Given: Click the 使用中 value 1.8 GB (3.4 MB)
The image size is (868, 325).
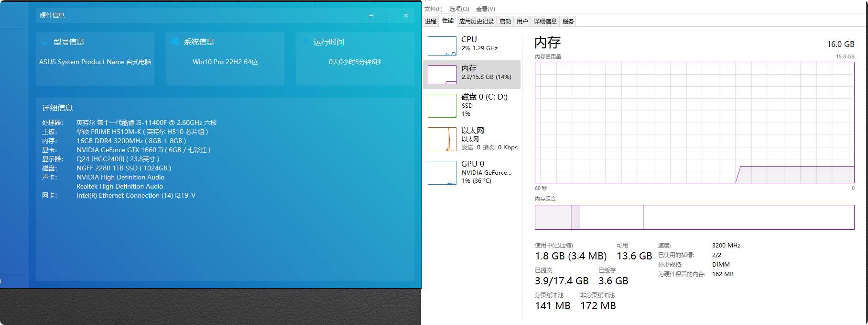Looking at the screenshot, I should [x=571, y=256].
